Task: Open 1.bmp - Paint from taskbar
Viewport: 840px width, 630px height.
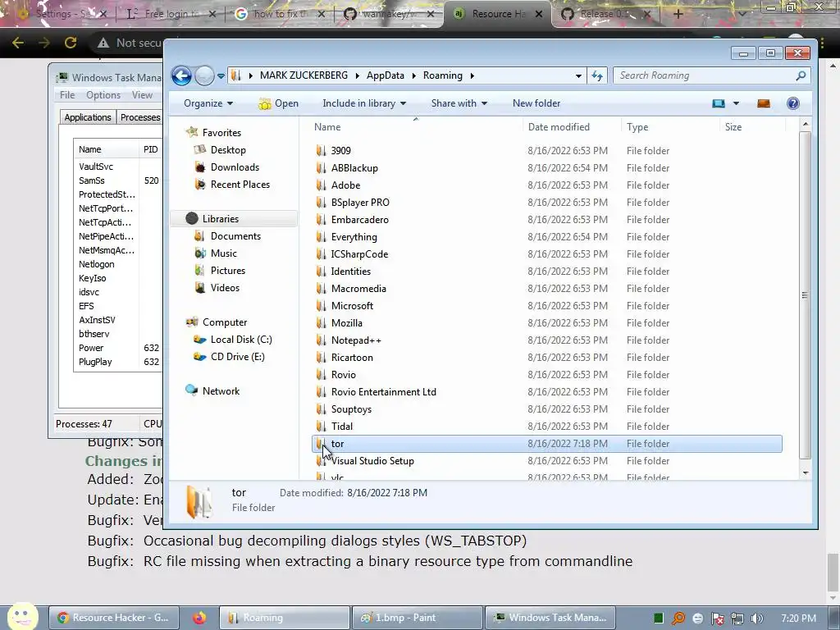Action: 418,618
